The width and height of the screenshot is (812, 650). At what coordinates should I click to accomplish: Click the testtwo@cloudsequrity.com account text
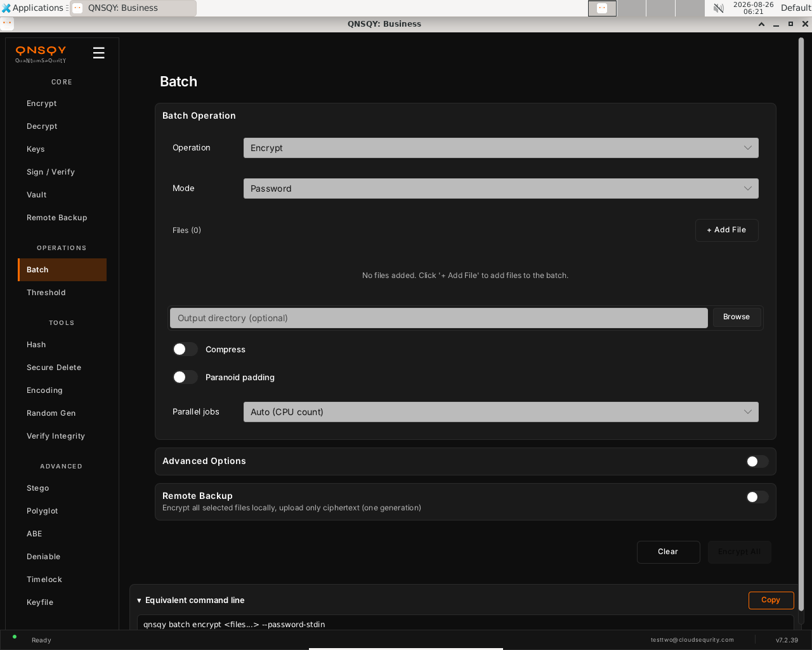pos(692,640)
